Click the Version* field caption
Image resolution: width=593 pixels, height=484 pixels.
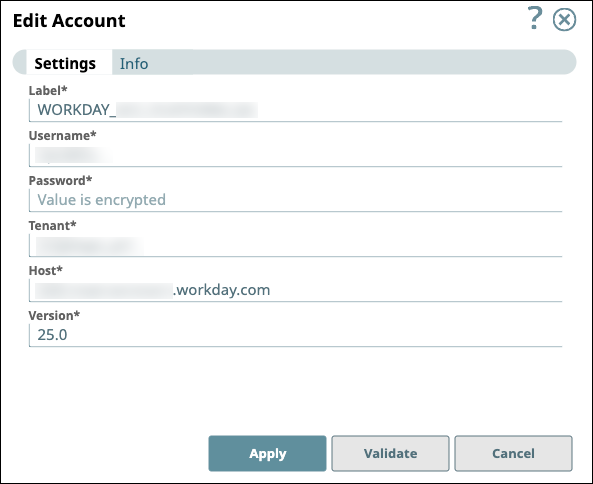tap(54, 315)
